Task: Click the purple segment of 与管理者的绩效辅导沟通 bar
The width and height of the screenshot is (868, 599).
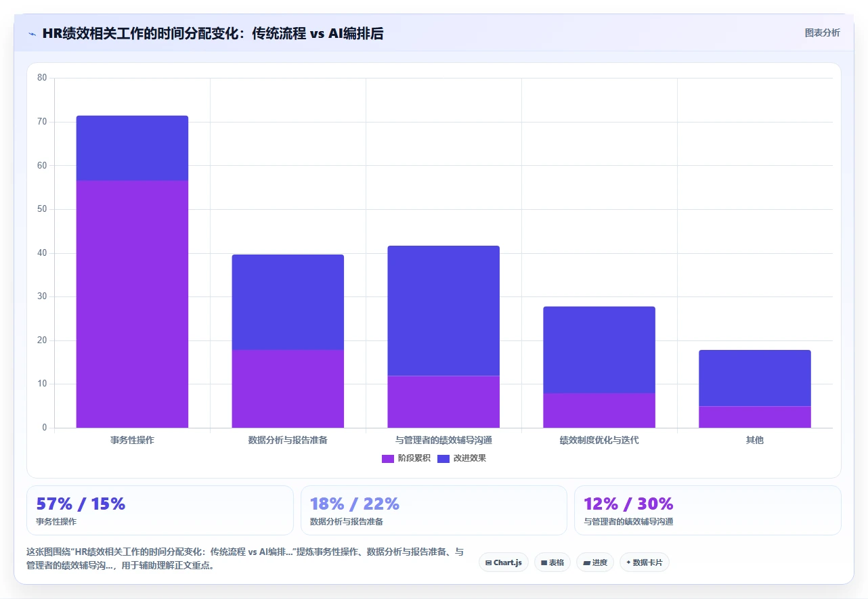Action: pyautogui.click(x=443, y=401)
